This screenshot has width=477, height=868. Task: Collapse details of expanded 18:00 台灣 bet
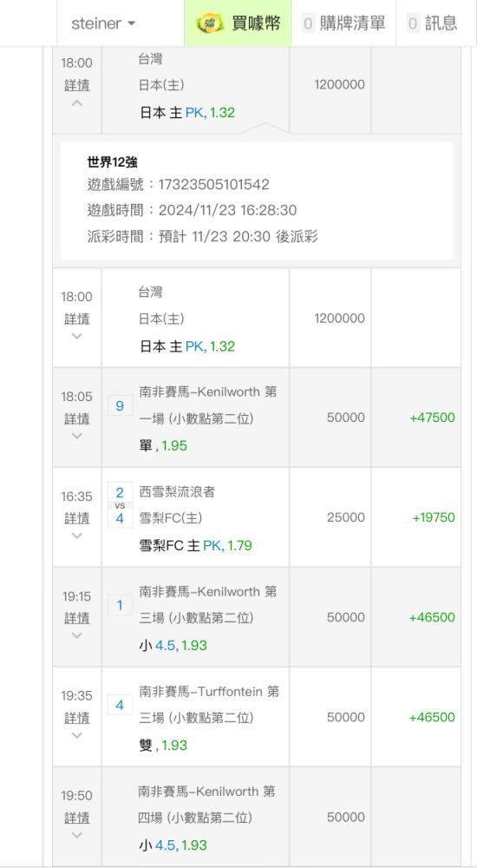pyautogui.click(x=77, y=103)
